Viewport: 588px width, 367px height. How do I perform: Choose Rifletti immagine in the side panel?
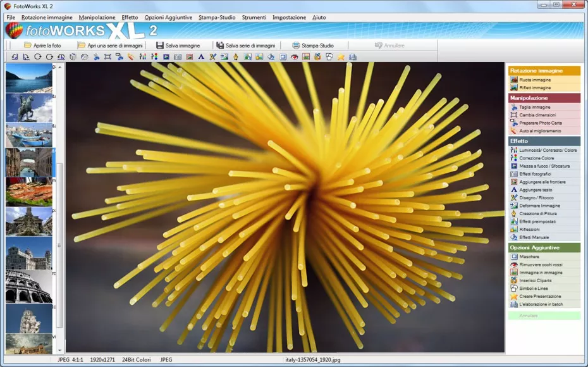pos(544,87)
